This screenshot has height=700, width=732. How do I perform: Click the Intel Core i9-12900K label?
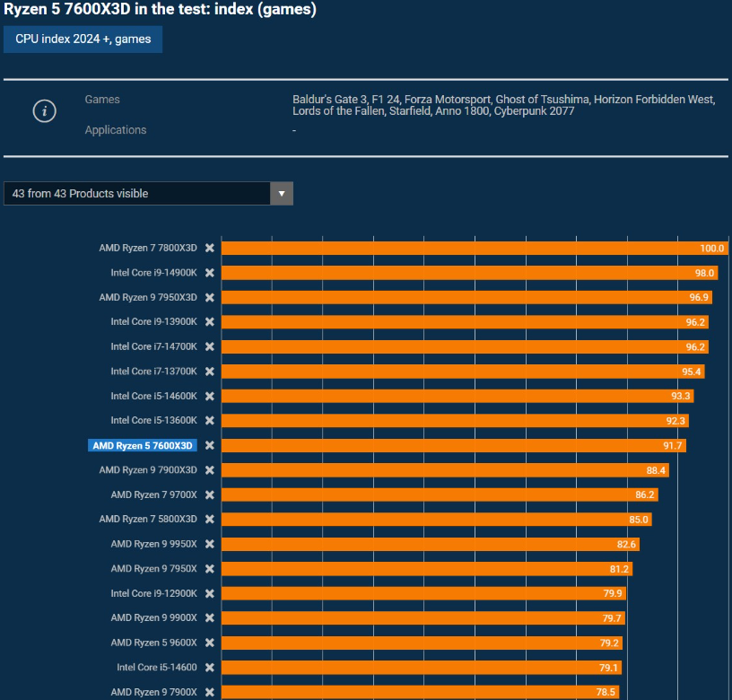coord(153,593)
